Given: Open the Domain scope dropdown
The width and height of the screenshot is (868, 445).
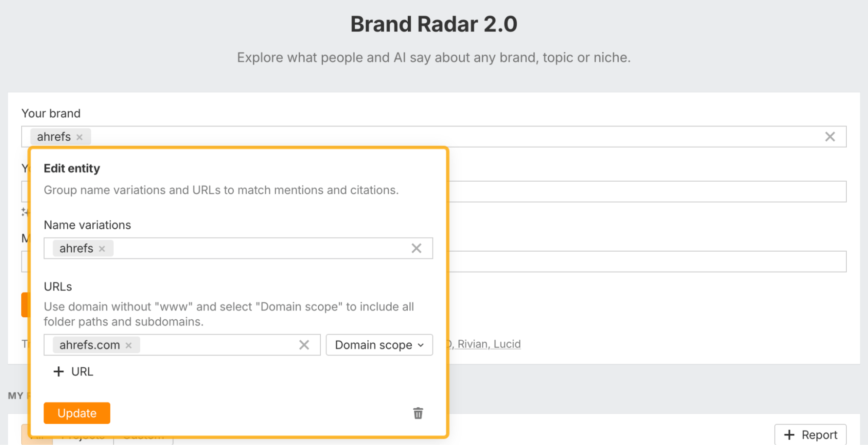Looking at the screenshot, I should pos(379,345).
